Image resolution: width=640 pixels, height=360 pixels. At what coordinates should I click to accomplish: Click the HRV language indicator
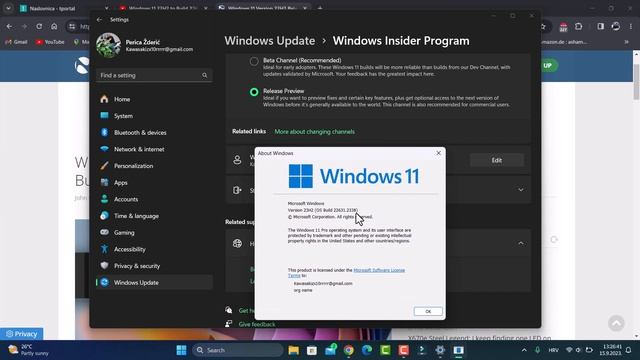tap(553, 350)
